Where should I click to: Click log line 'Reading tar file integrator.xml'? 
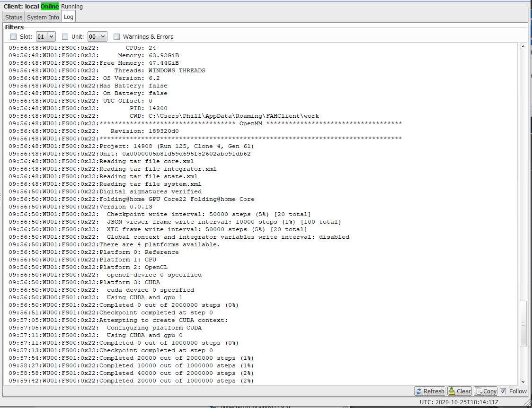[113, 169]
